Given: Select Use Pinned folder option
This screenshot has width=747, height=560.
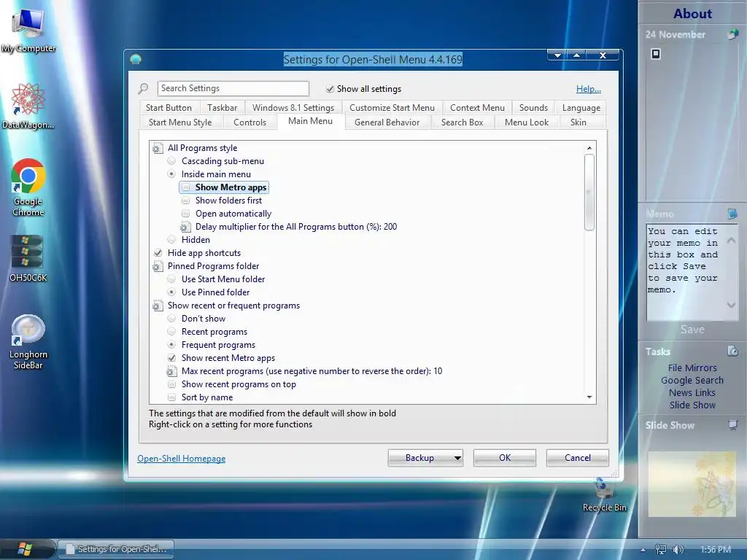Looking at the screenshot, I should pyautogui.click(x=171, y=292).
